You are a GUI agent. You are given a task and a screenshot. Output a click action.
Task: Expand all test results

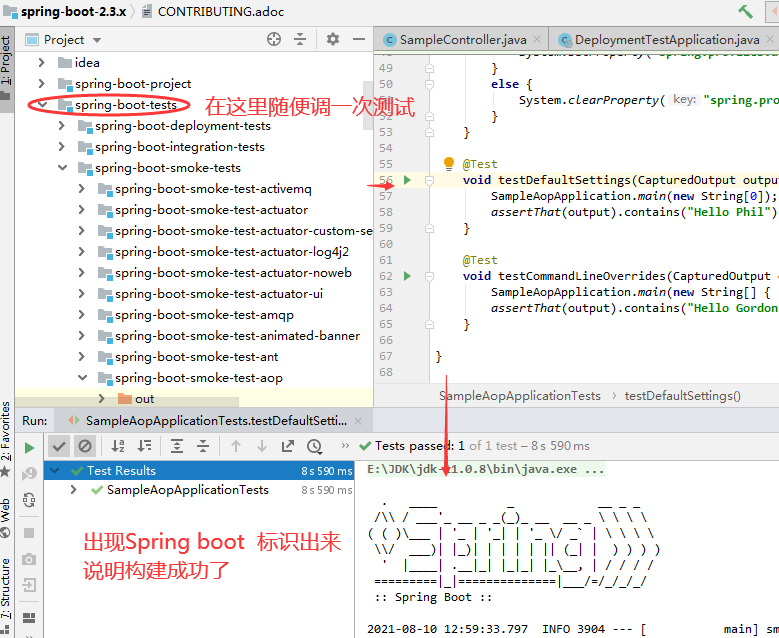click(x=177, y=446)
